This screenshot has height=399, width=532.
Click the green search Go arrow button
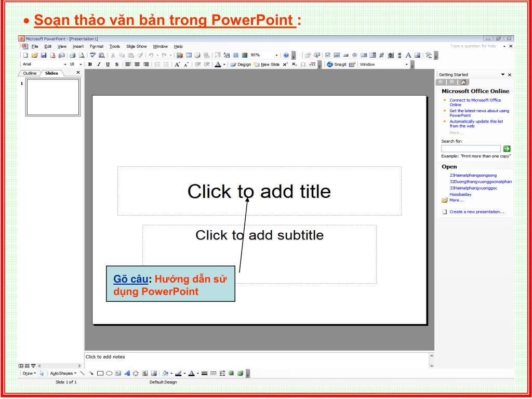[507, 149]
